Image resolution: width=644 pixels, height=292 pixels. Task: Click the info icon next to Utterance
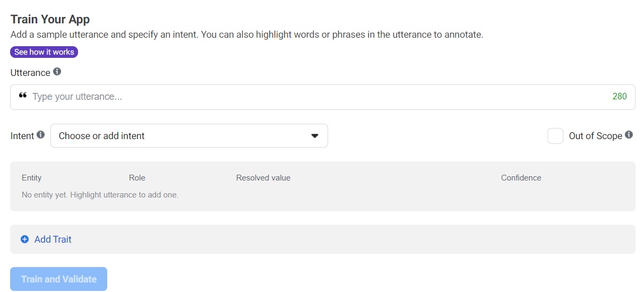click(57, 72)
